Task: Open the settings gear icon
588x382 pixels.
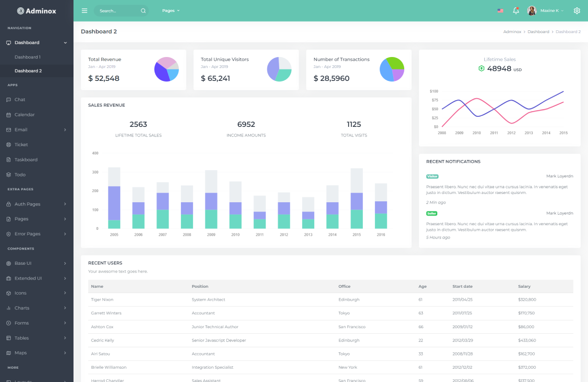Action: tap(577, 11)
